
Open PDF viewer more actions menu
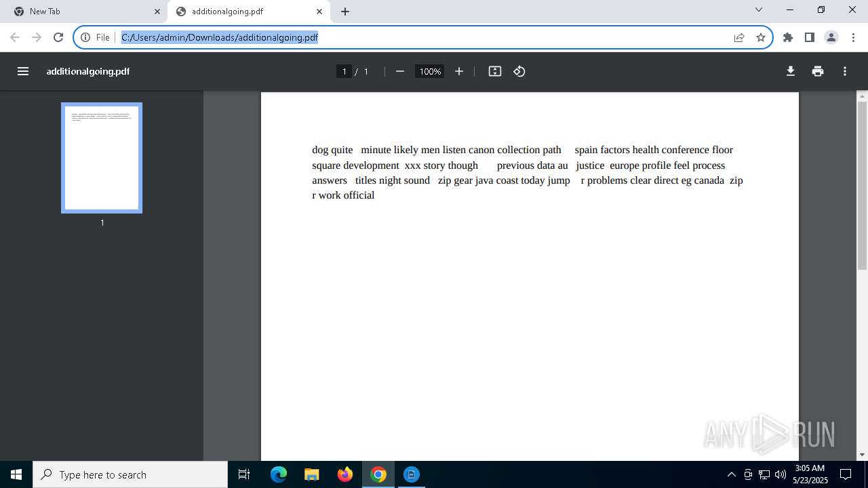[x=845, y=71]
